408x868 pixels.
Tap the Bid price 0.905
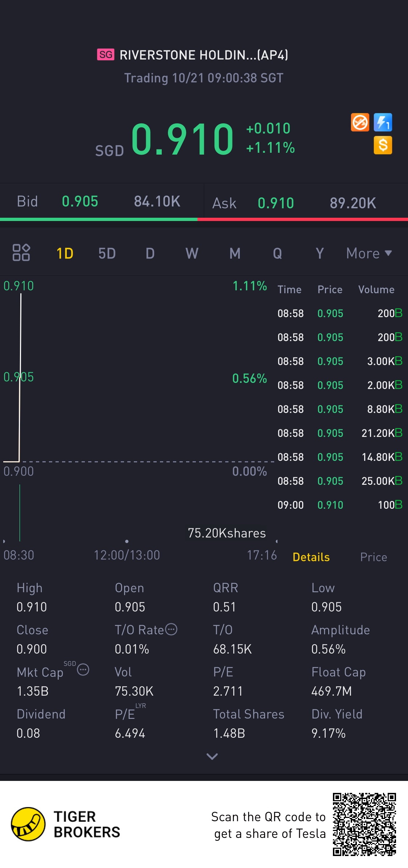(80, 201)
